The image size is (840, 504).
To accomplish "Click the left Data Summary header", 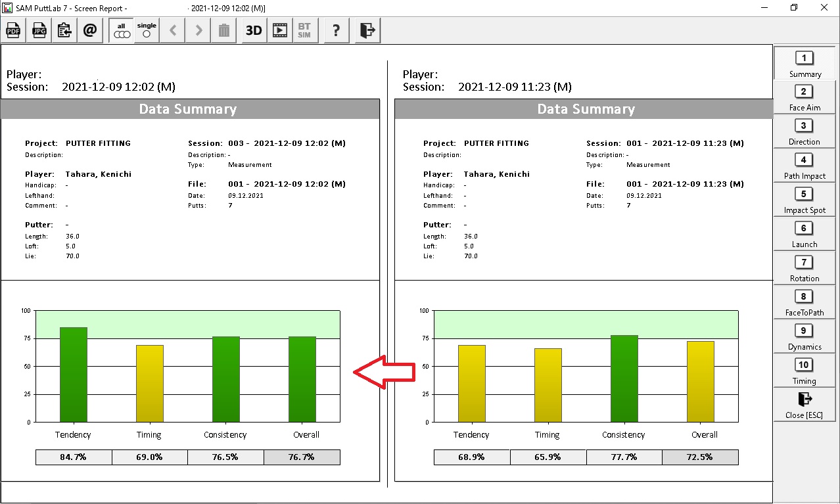I will click(x=190, y=109).
